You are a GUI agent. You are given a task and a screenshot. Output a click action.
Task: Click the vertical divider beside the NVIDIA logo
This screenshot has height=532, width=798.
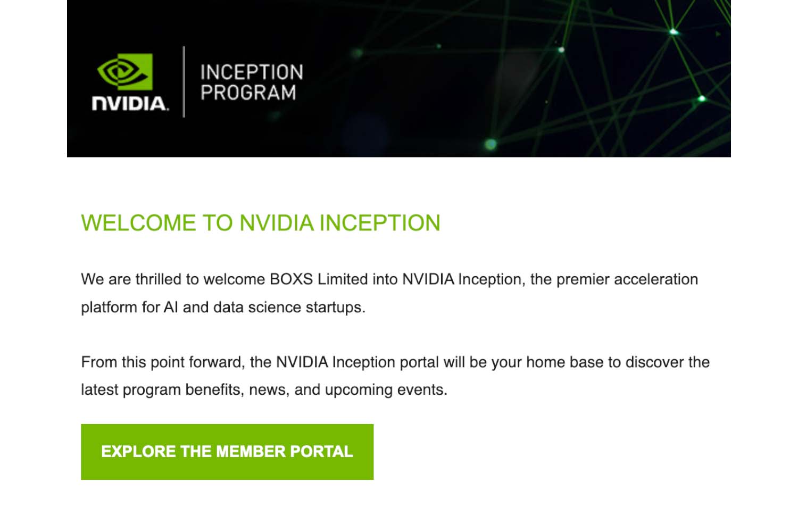point(184,81)
